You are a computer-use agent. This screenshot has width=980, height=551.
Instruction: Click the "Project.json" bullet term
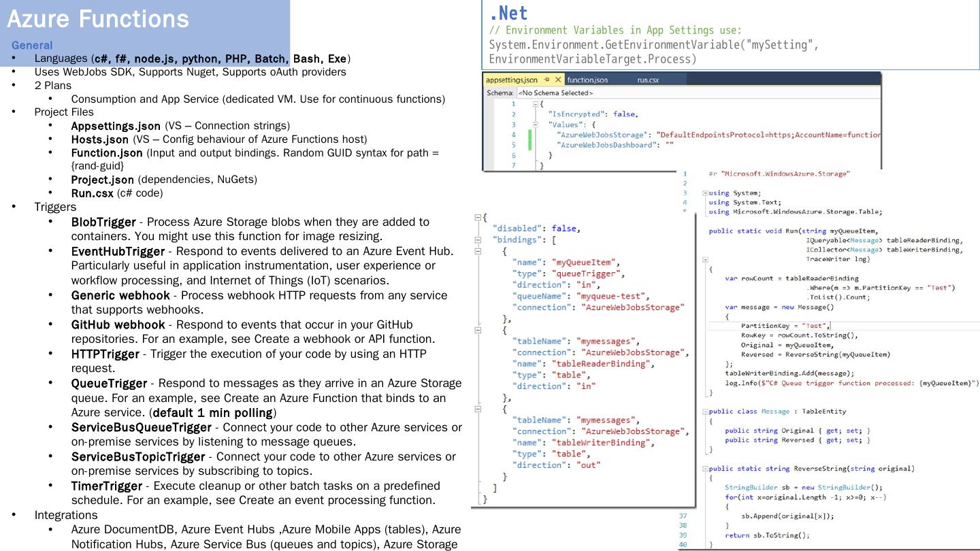(x=103, y=180)
